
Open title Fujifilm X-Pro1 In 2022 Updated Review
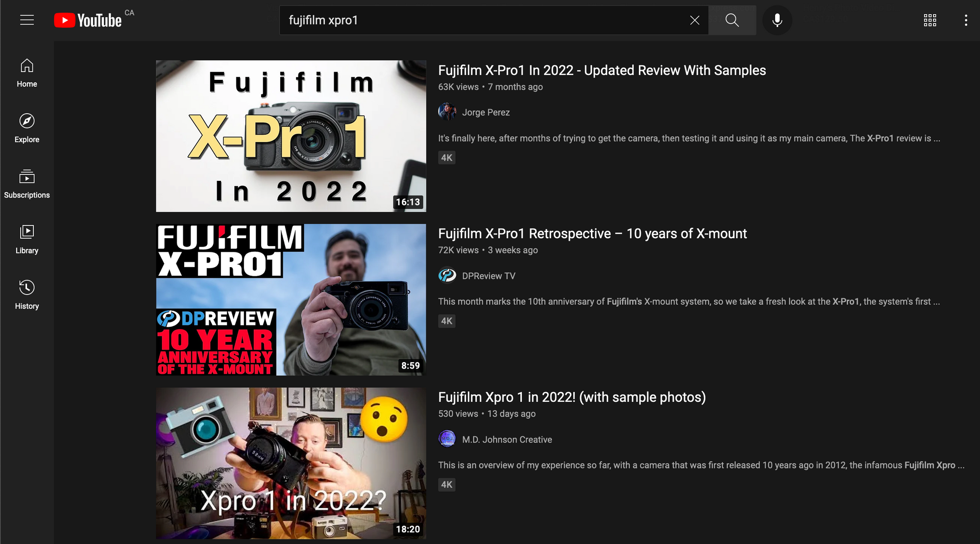click(x=602, y=71)
